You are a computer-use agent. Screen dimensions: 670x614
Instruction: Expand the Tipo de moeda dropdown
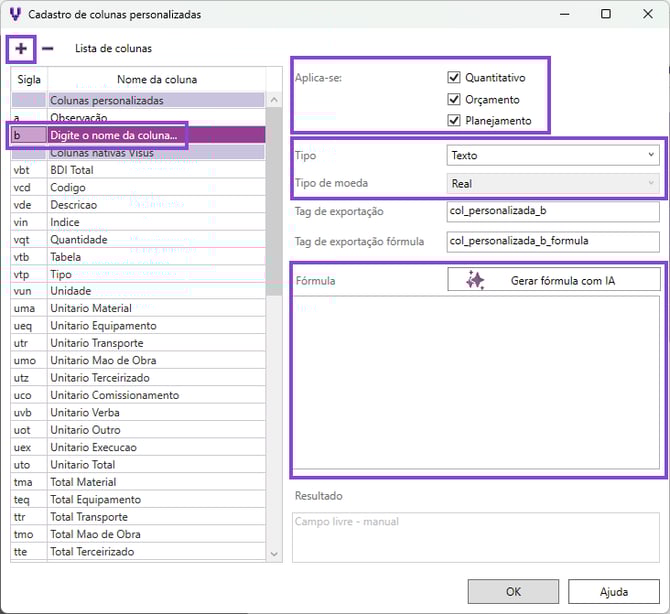point(553,184)
